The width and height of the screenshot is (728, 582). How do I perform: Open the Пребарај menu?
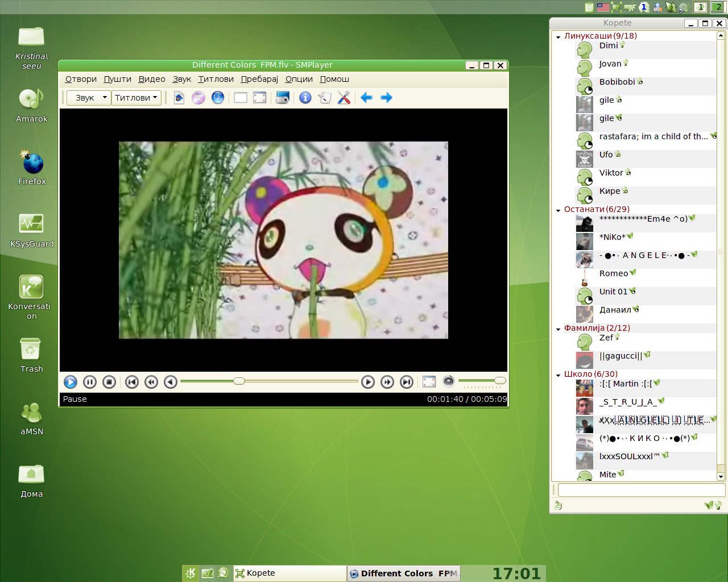click(259, 79)
